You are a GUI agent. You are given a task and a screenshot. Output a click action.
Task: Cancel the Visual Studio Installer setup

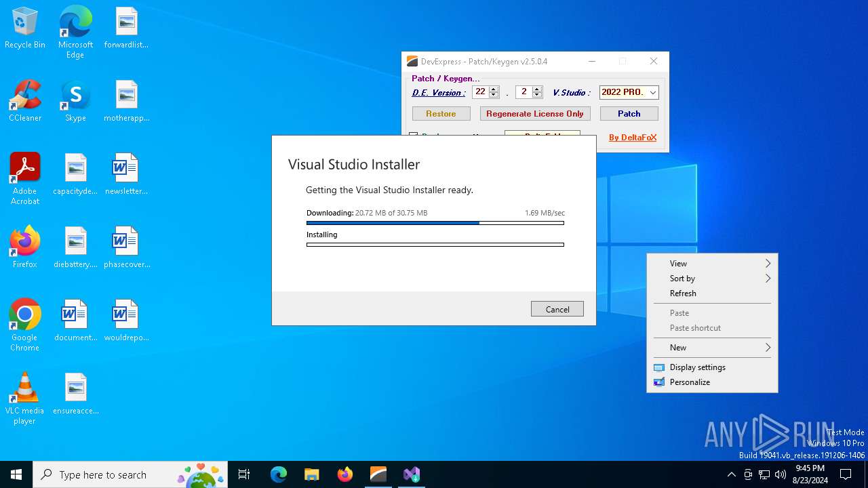pos(557,309)
